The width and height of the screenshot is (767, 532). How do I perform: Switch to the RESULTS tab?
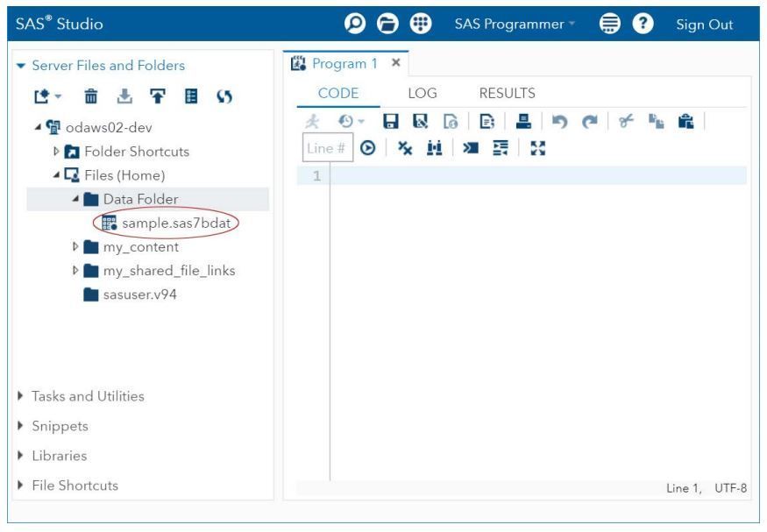508,93
